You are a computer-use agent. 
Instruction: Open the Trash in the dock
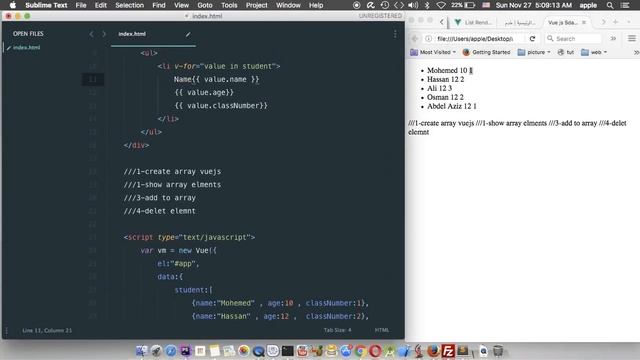(x=498, y=351)
